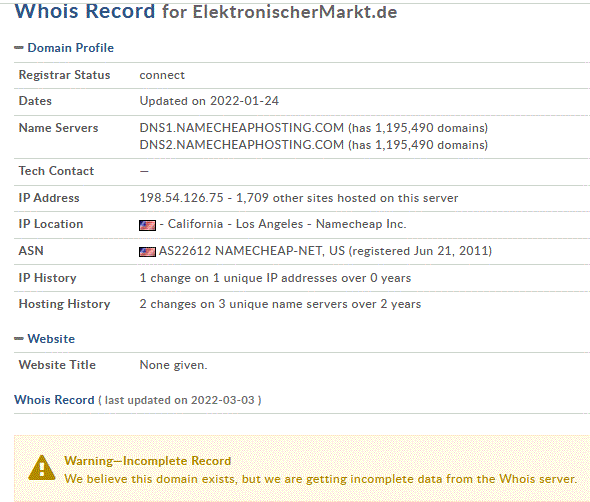
Task: Click the yellow warning triangle icon
Action: coord(42,467)
